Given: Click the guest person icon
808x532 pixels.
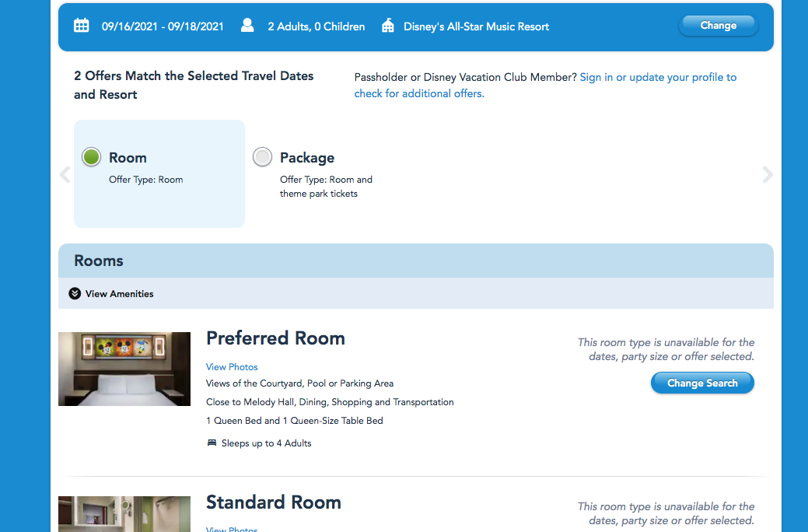Looking at the screenshot, I should (x=247, y=26).
